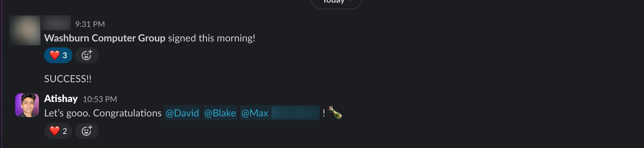Toggle the heart reaction showing 2
The image size is (644, 148).
pyautogui.click(x=58, y=131)
